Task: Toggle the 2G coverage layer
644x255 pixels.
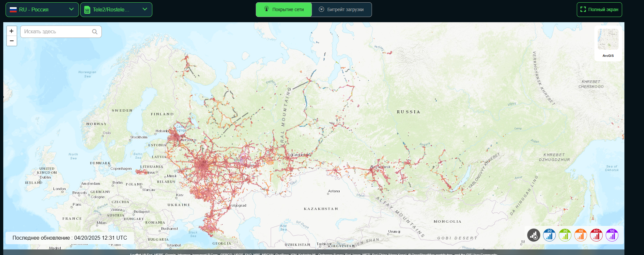Action: click(549, 235)
